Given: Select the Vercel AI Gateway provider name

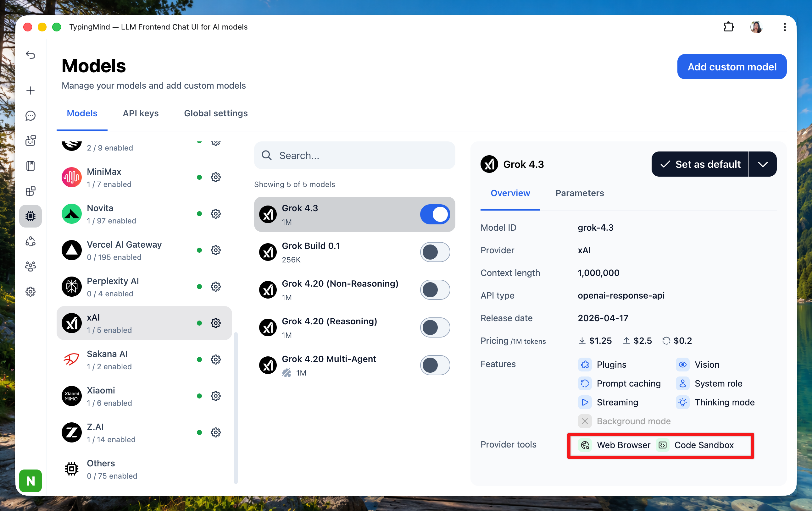Looking at the screenshot, I should [x=124, y=245].
